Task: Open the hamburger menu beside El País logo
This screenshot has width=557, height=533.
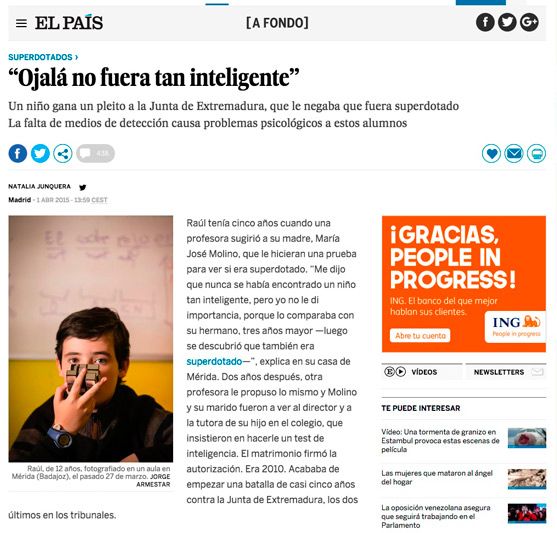Action: [x=21, y=23]
